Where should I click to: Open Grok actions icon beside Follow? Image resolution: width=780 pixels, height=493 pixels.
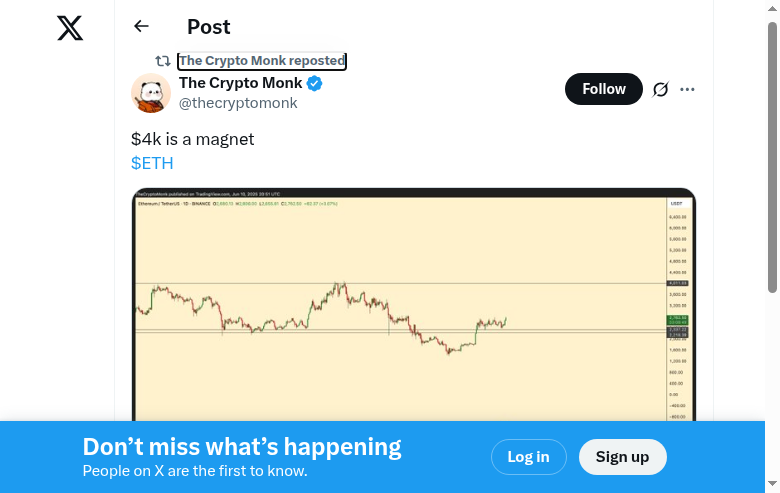pyautogui.click(x=660, y=89)
